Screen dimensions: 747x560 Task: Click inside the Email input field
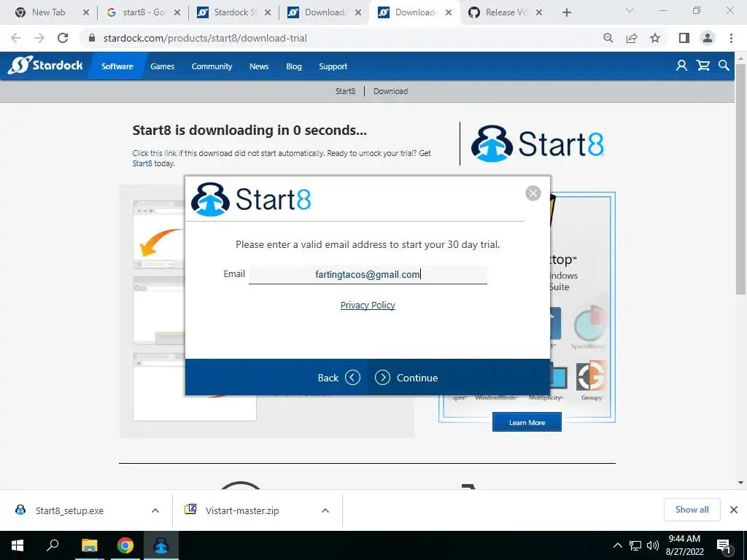368,274
